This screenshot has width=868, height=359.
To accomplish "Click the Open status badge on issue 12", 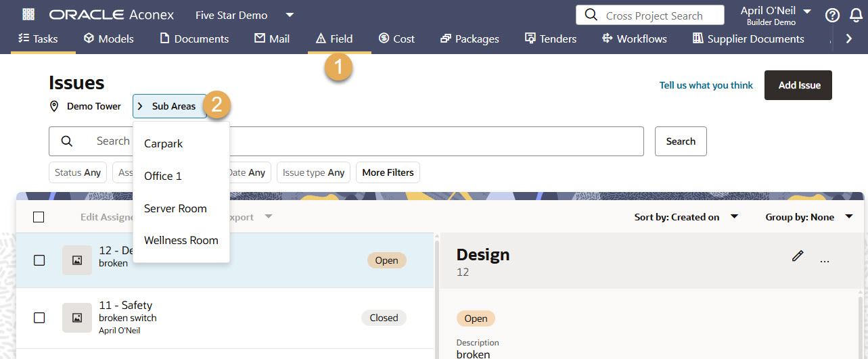I will click(387, 260).
